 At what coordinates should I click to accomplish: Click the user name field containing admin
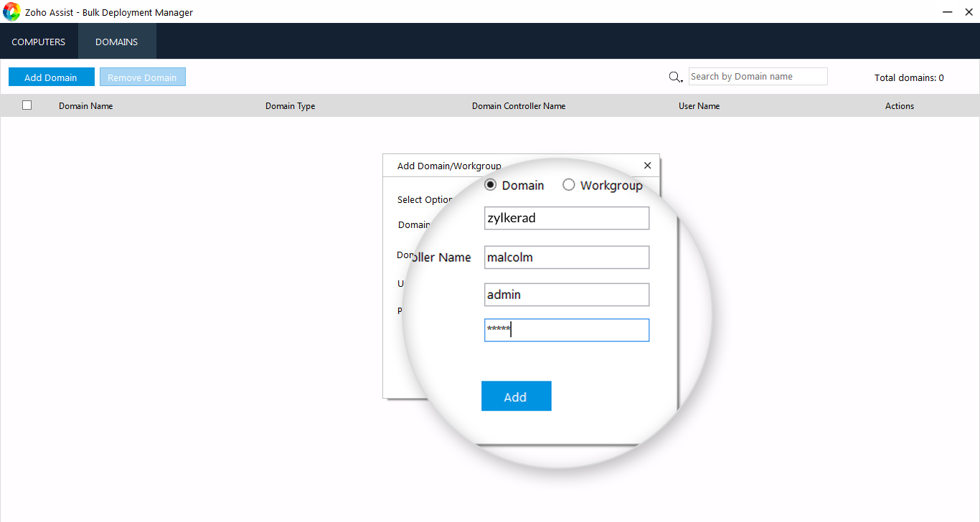[567, 295]
